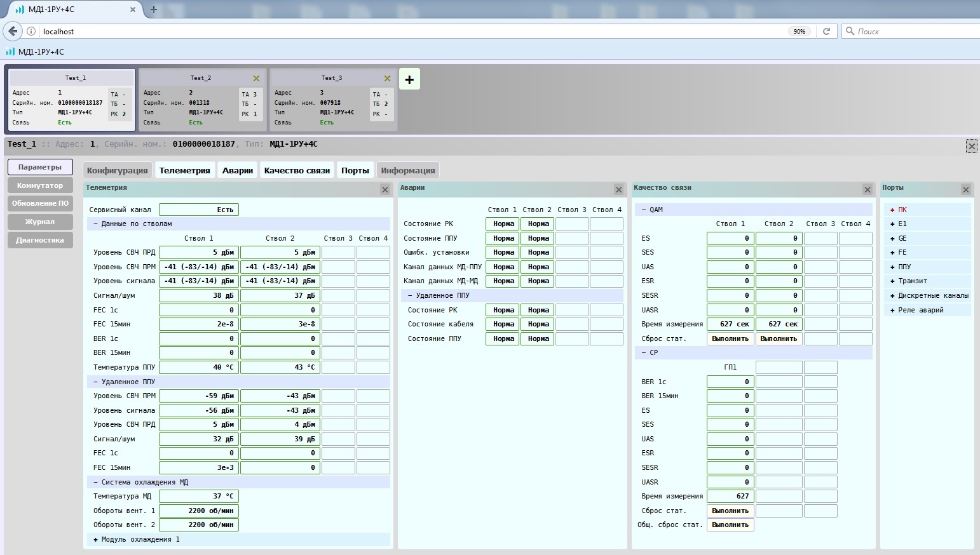Image resolution: width=980 pixels, height=555 pixels.
Task: Click browser back arrow button
Action: pyautogui.click(x=13, y=31)
